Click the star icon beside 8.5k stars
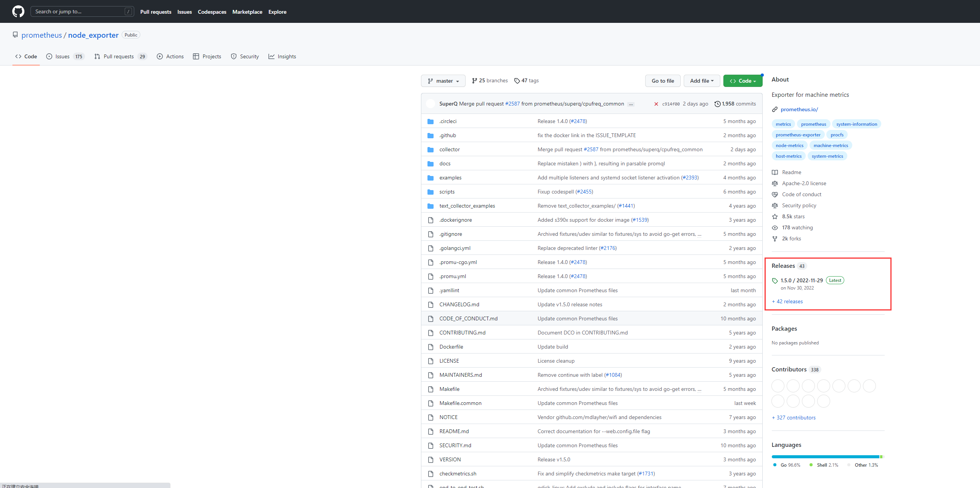Image resolution: width=980 pixels, height=488 pixels. pyautogui.click(x=774, y=216)
